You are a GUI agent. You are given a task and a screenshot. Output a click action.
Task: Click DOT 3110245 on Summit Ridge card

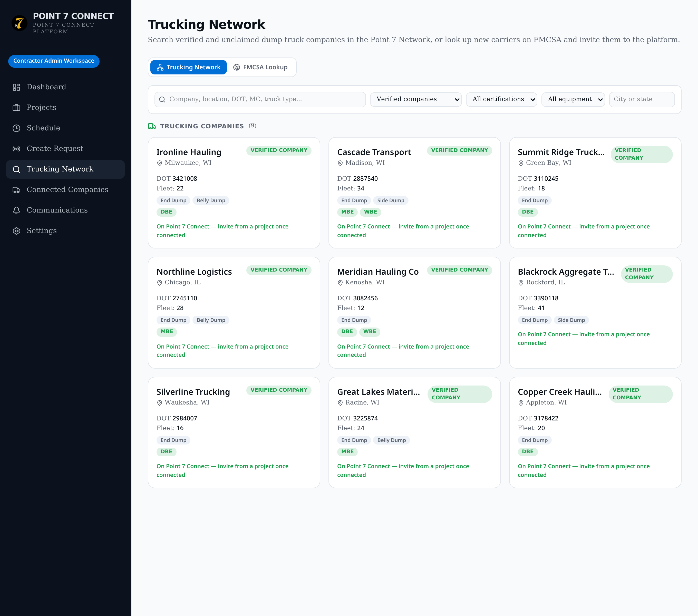[538, 179]
